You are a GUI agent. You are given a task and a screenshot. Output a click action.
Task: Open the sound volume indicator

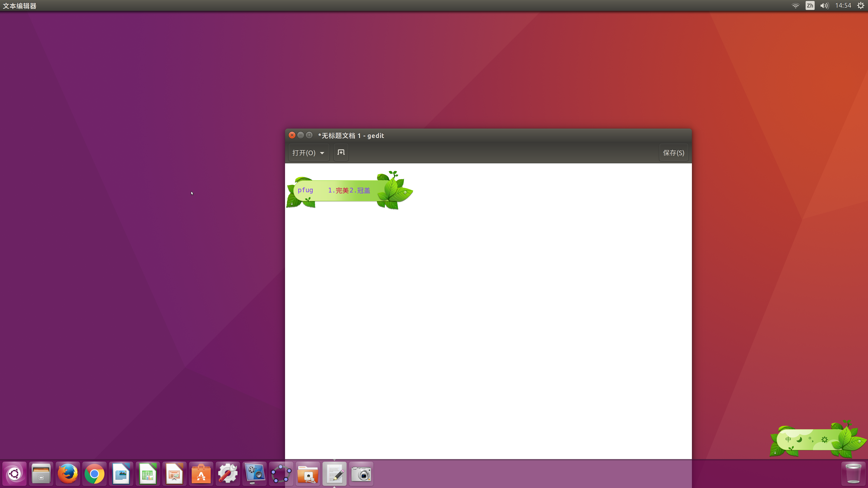pos(825,6)
